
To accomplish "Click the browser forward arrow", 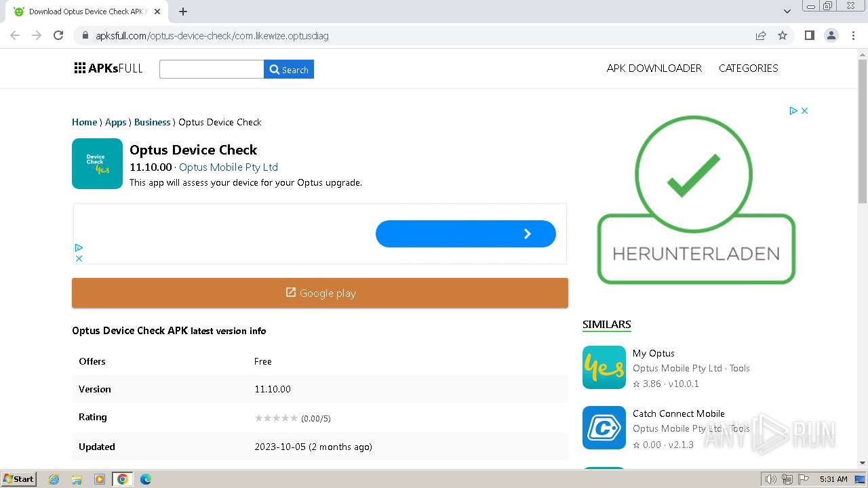I will click(37, 35).
